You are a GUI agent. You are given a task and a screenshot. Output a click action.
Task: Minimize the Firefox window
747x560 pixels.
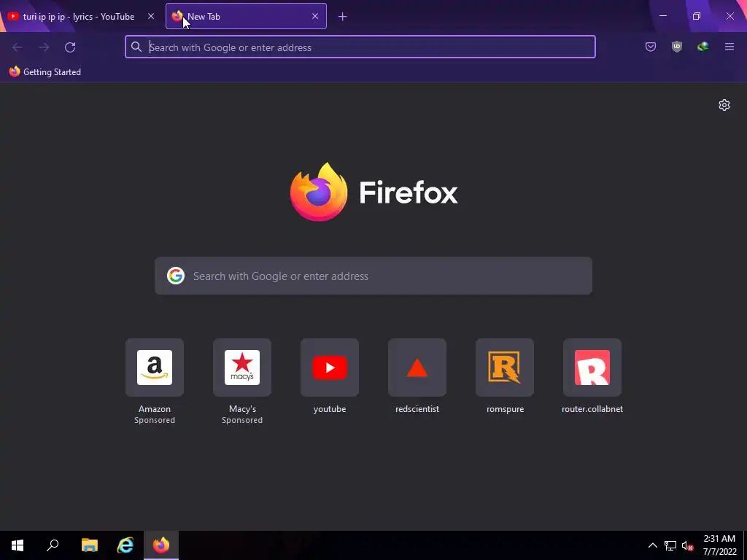(662, 16)
